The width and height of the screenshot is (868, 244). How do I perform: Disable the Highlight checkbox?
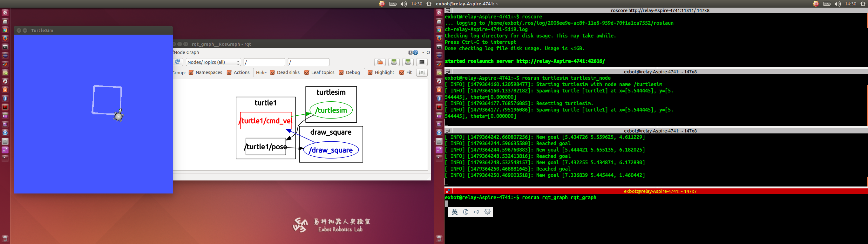(x=370, y=72)
